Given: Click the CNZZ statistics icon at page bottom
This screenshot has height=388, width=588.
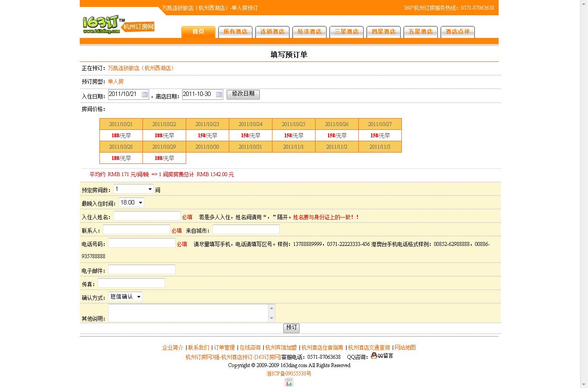Looking at the screenshot, I should click(x=289, y=382).
